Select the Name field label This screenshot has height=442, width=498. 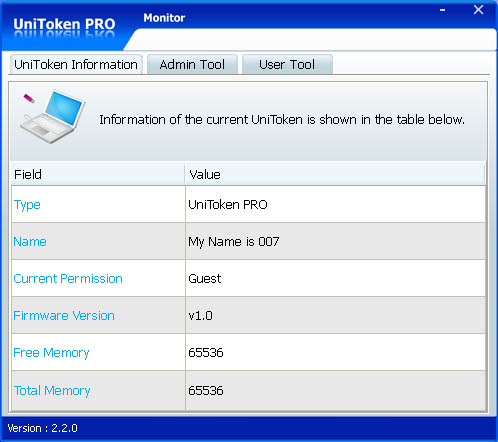(30, 241)
